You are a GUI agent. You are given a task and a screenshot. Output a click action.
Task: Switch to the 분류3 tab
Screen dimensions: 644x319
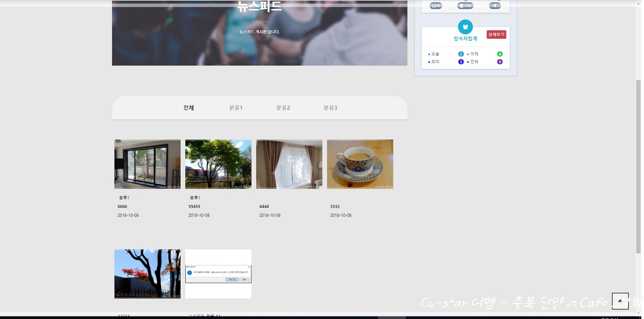330,108
